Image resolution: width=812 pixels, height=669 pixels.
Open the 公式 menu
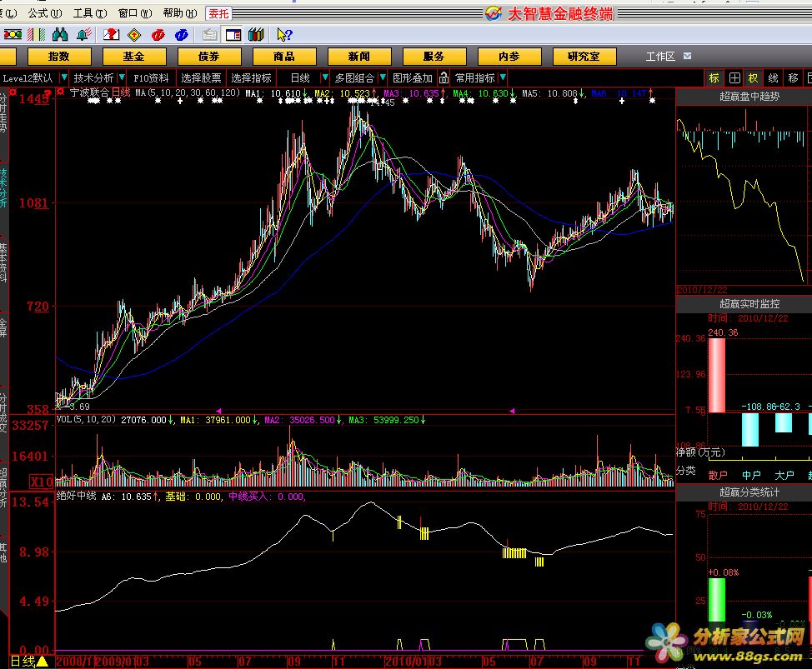coord(44,13)
